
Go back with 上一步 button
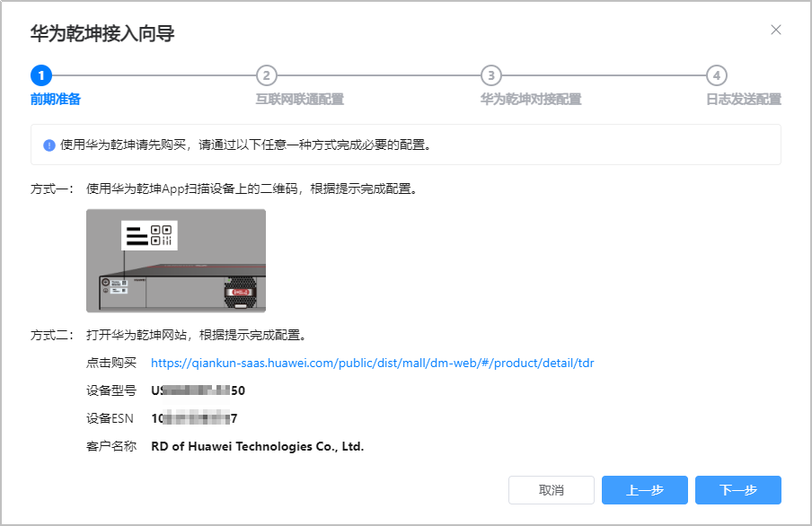point(645,490)
